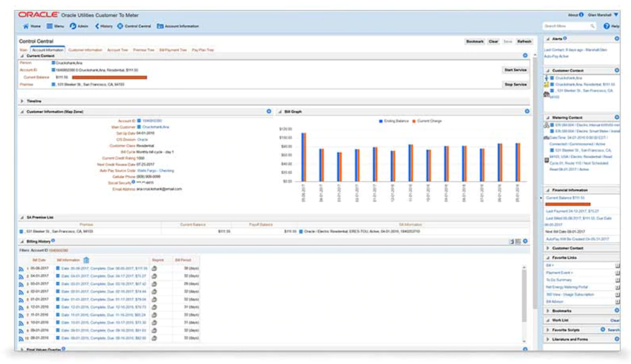Open Current Context zone settings gear

[525, 56]
